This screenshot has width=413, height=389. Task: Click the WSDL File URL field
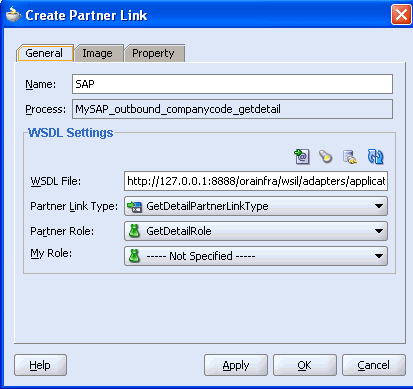pos(256,181)
